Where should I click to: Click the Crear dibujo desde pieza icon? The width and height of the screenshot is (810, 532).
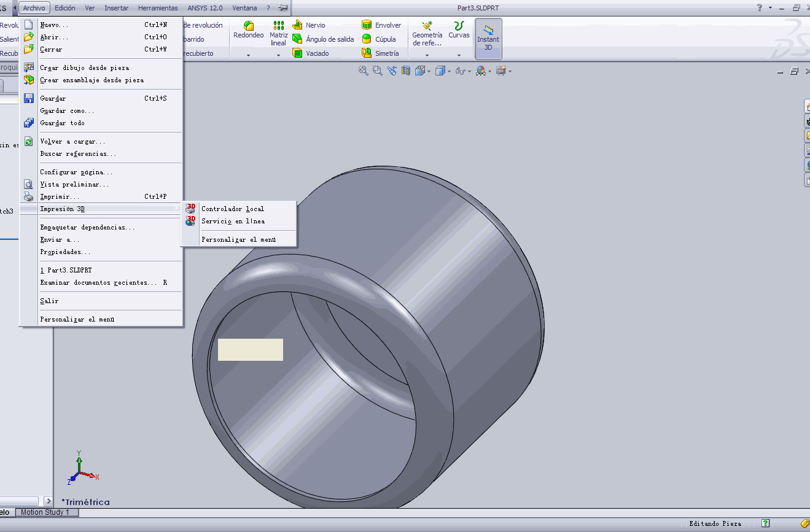(28, 67)
